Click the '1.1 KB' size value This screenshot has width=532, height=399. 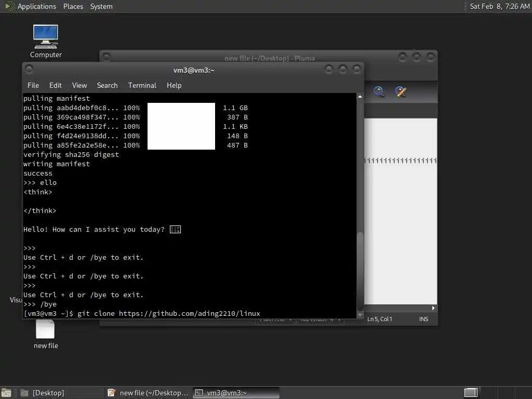click(x=235, y=127)
